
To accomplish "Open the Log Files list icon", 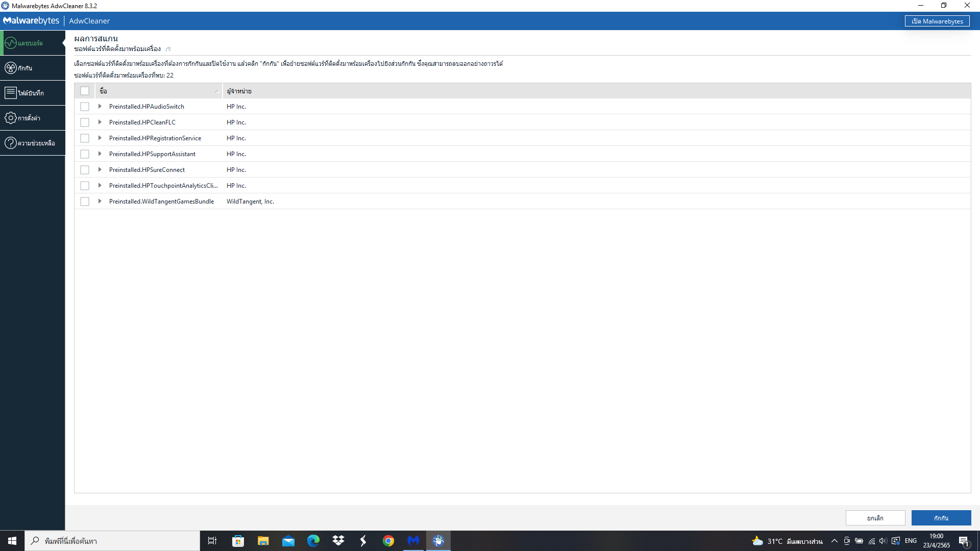I will tap(11, 93).
